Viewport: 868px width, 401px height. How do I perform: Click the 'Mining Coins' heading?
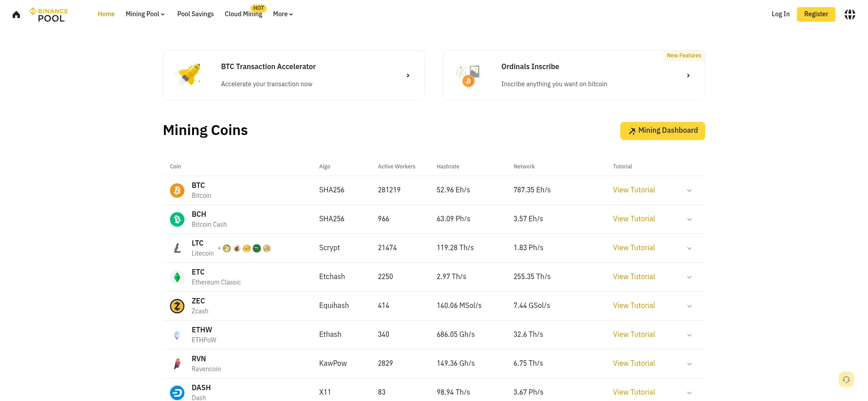(205, 131)
